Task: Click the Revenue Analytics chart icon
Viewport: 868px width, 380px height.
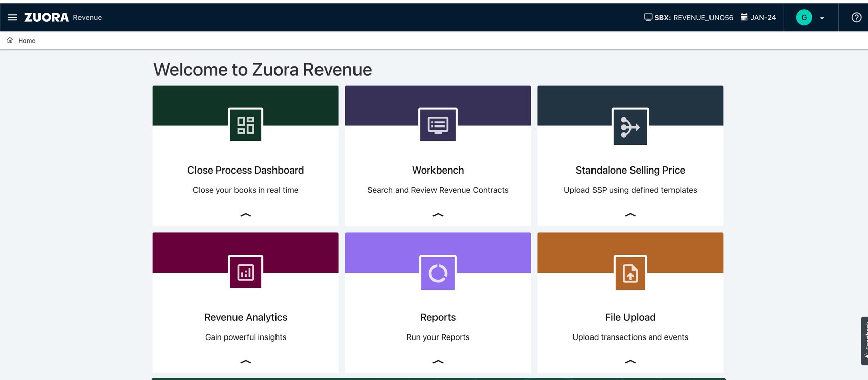Action: click(246, 272)
